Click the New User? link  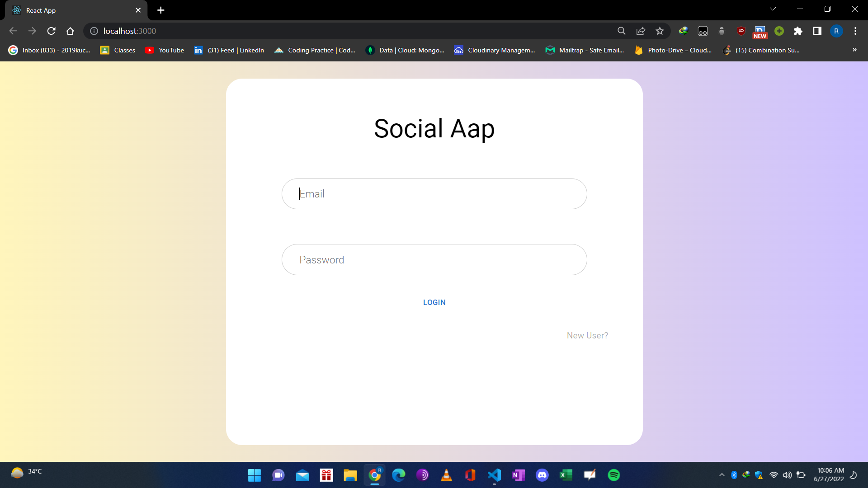[587, 335]
